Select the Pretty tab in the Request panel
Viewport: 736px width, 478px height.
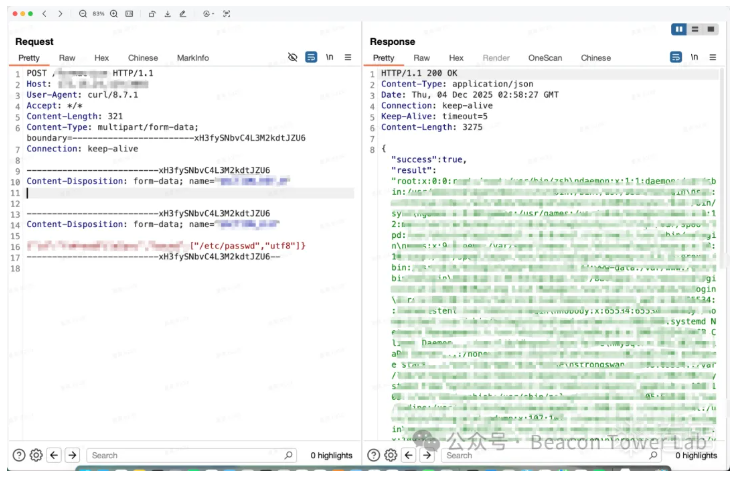29,58
